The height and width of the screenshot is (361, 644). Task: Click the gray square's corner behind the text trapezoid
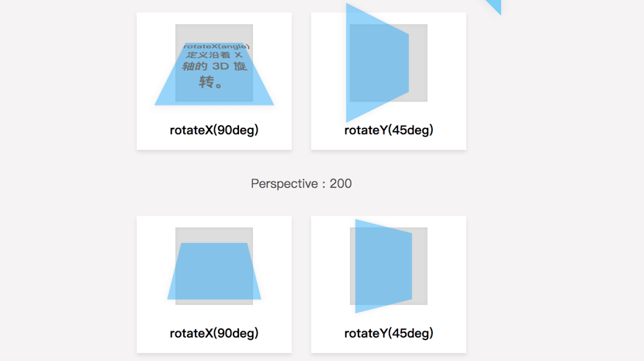(179, 29)
